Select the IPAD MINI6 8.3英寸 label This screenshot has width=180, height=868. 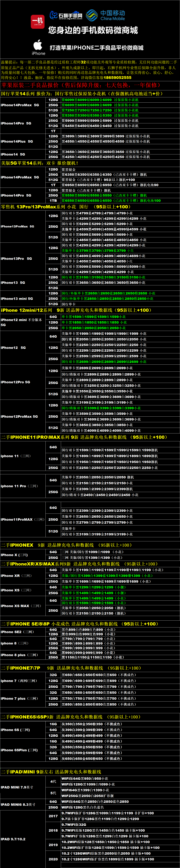tap(18, 804)
